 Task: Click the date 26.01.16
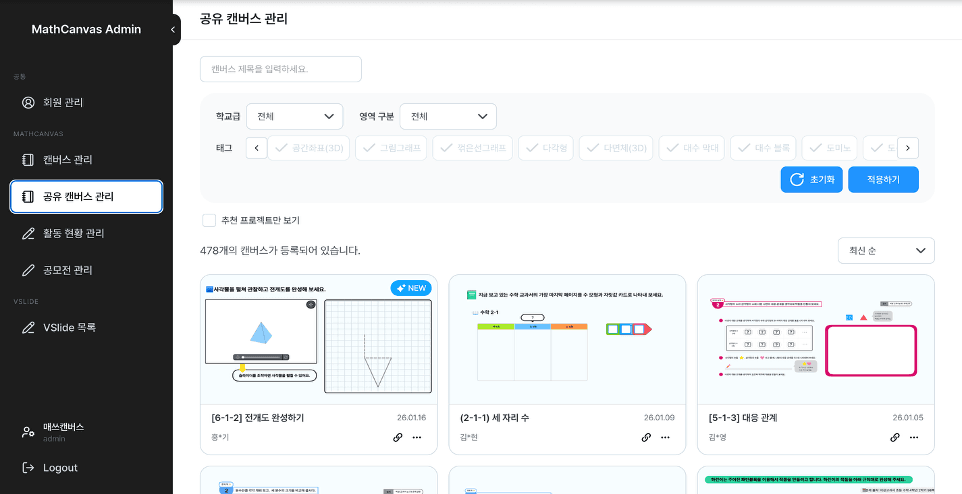[411, 418]
